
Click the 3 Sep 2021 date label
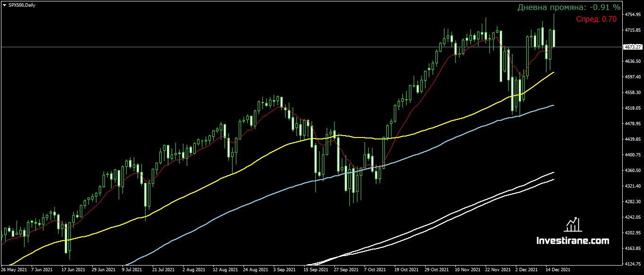[284, 270]
